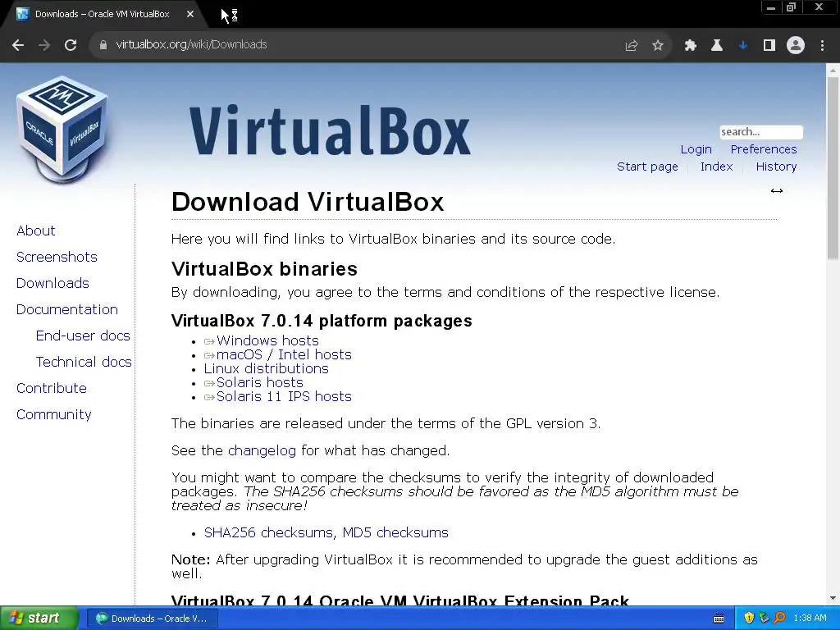The image size is (840, 630).
Task: Download the macOS / Intel hosts package
Action: click(284, 354)
